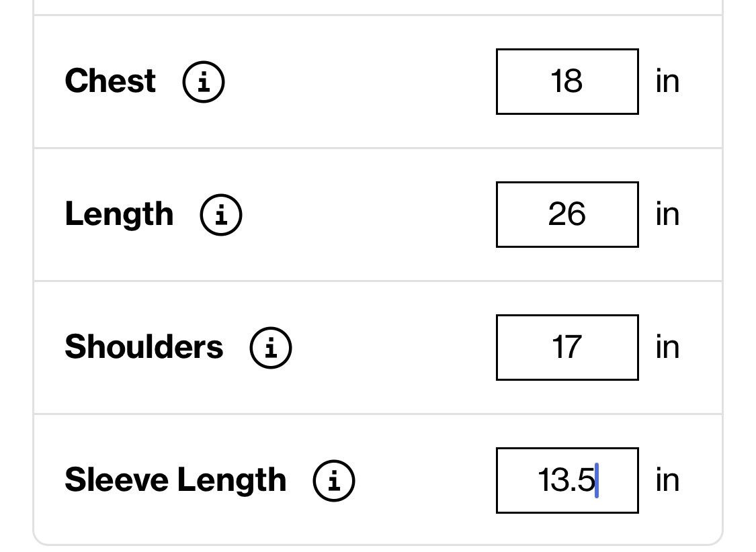Click the Sleeve Length input box
This screenshot has height=552, width=756.
coord(567,481)
